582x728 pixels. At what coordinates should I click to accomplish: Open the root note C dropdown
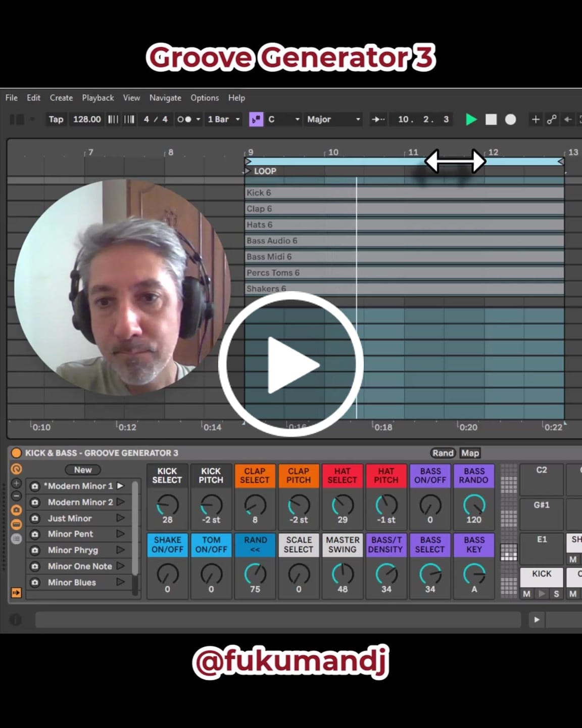[x=283, y=119]
